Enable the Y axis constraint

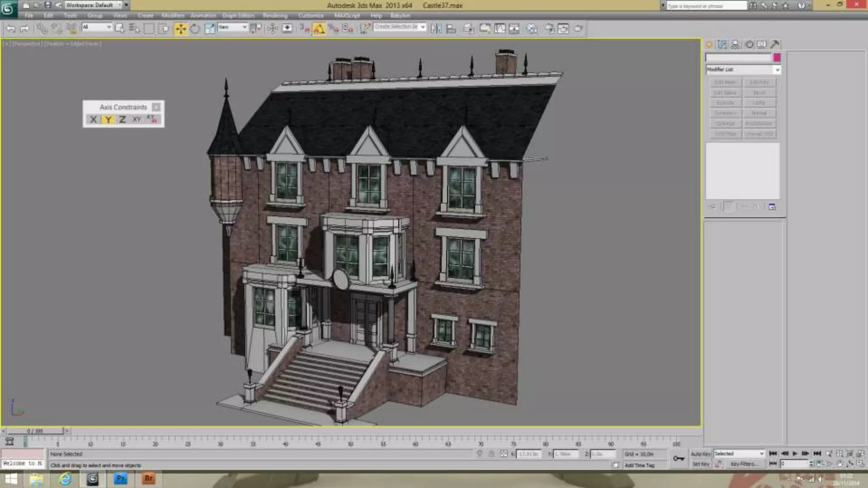[108, 119]
